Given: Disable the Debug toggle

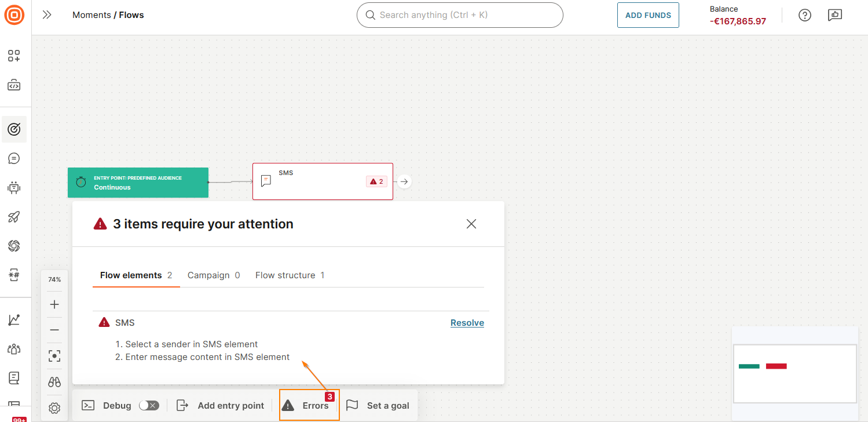Looking at the screenshot, I should (149, 405).
